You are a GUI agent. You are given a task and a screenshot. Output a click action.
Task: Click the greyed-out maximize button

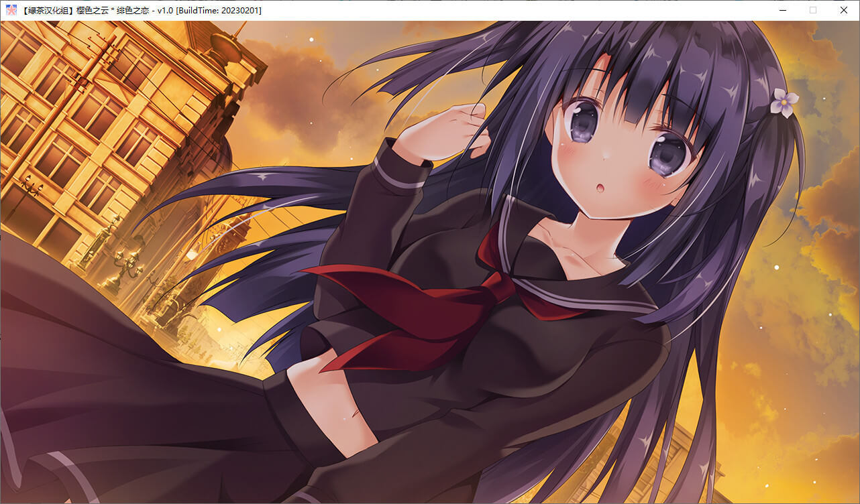pyautogui.click(x=813, y=10)
